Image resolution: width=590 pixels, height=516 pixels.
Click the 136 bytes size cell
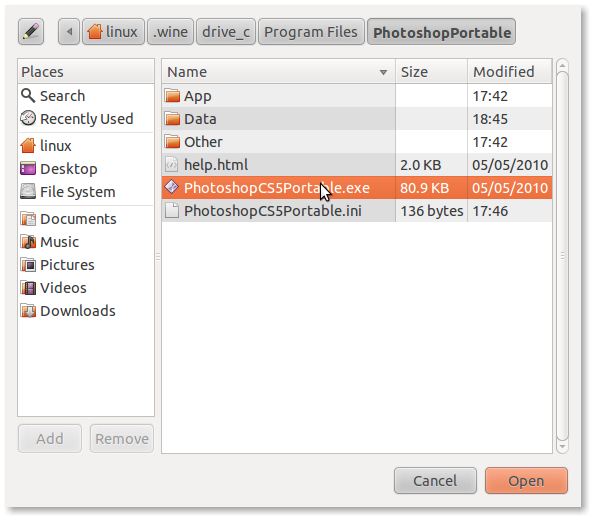(432, 211)
